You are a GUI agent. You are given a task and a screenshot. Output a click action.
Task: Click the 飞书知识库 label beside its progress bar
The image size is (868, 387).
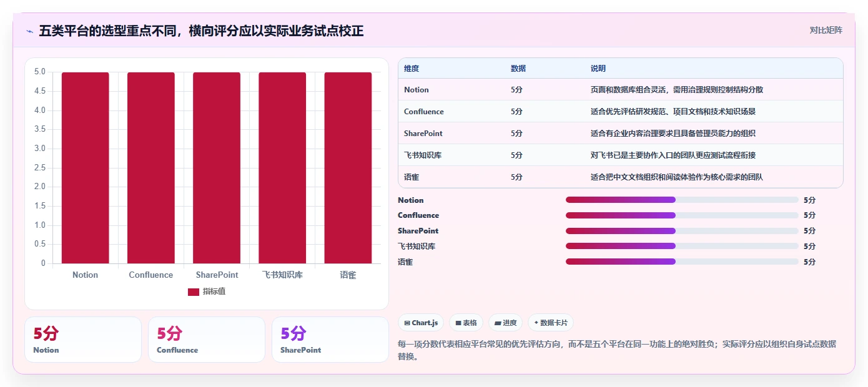tap(417, 247)
